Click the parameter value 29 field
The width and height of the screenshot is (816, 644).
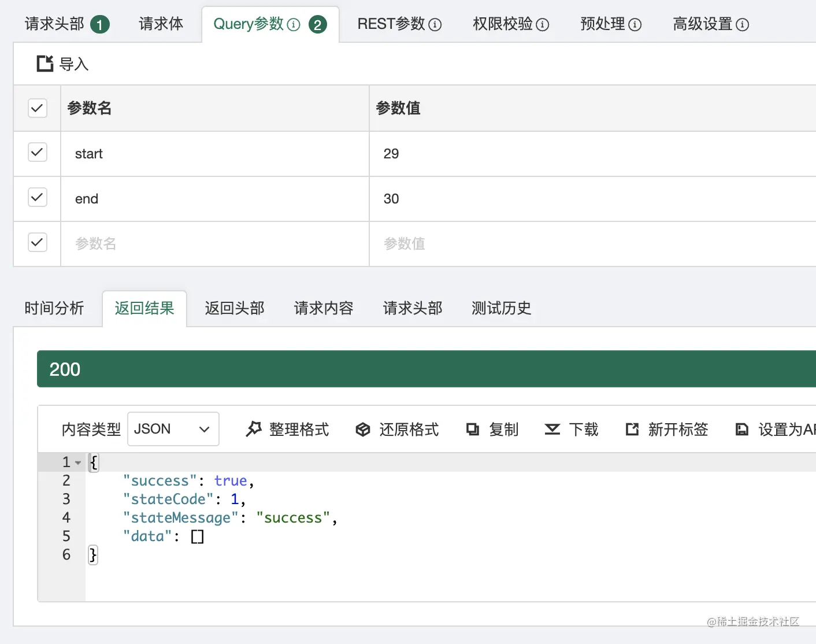tap(593, 154)
